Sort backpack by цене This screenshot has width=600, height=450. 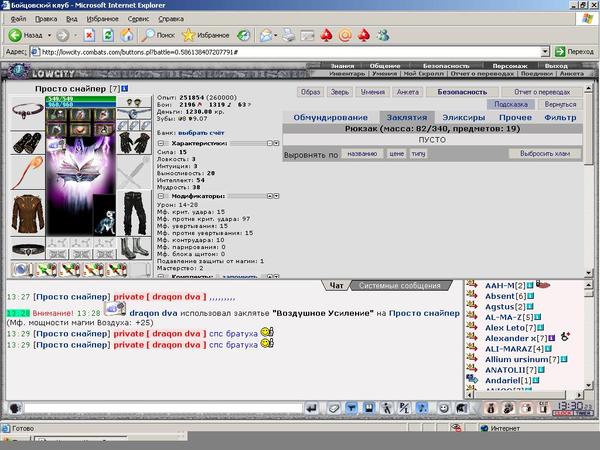(x=396, y=154)
